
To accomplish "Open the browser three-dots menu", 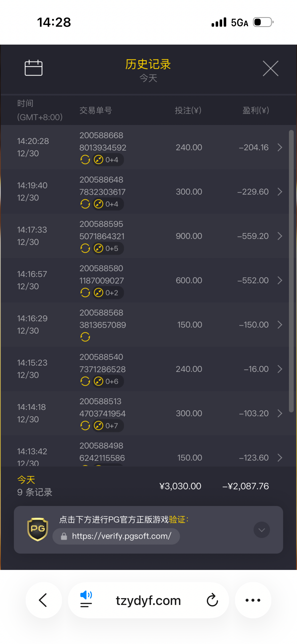I will coord(253,600).
